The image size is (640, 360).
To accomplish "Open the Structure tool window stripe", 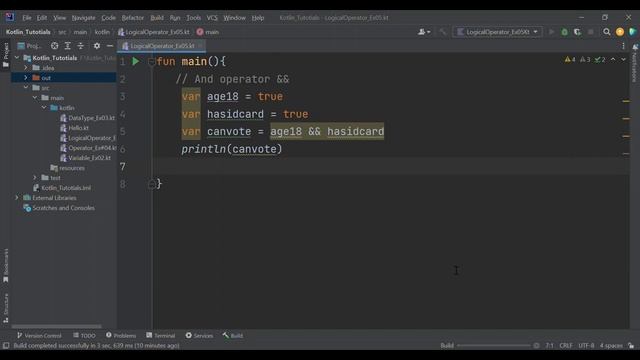I will click(x=6, y=308).
